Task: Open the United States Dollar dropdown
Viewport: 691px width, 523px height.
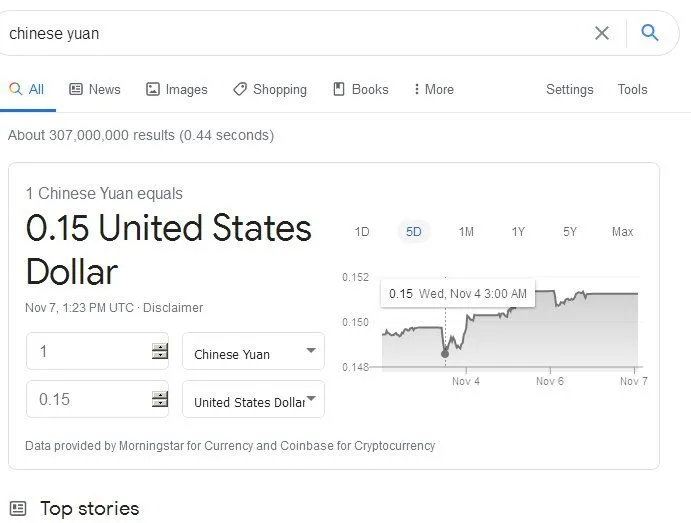Action: click(253, 400)
